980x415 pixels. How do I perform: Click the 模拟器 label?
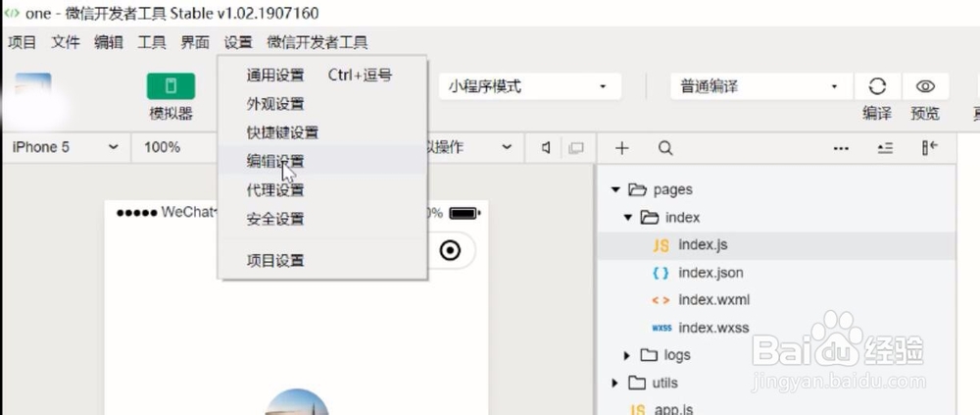171,113
